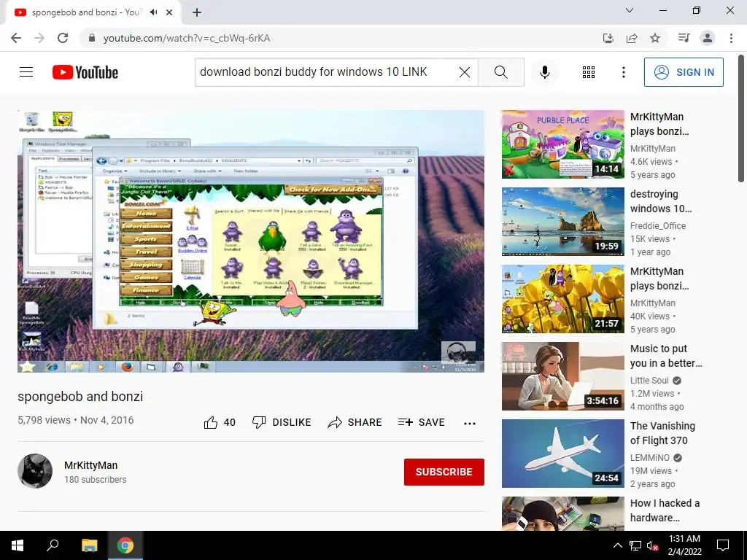SAVE the video to a playlist

click(422, 422)
